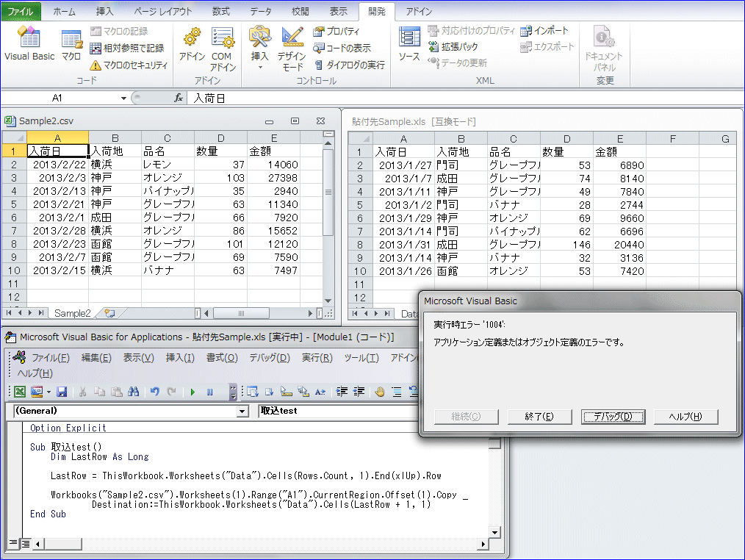Image resolution: width=745 pixels, height=560 pixels.
Task: Open the デバッグ(D) menu in VBA editor
Action: [x=269, y=358]
